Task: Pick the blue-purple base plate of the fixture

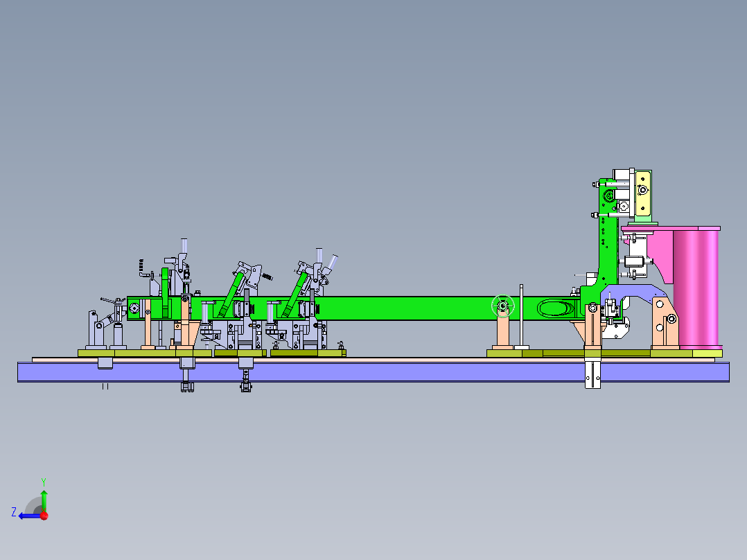Action: coord(373,372)
